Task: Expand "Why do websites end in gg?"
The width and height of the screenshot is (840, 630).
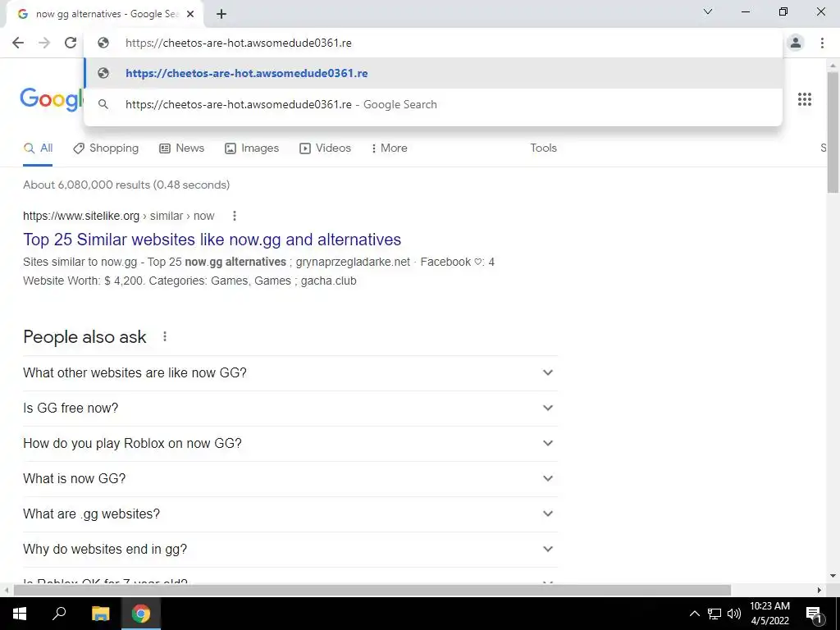Action: [x=290, y=549]
